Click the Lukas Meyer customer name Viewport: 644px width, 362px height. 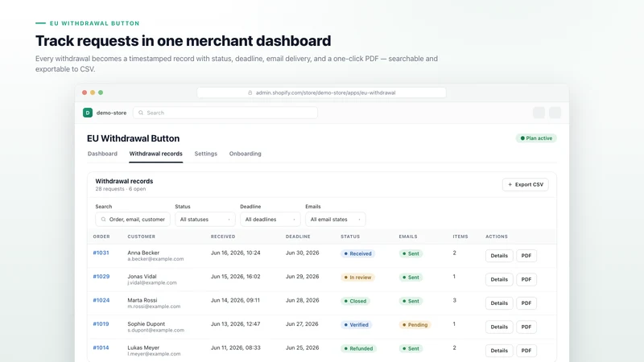[x=143, y=348]
